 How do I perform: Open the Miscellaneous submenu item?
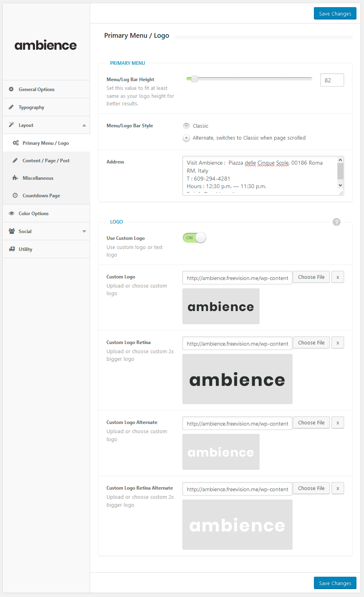[38, 178]
